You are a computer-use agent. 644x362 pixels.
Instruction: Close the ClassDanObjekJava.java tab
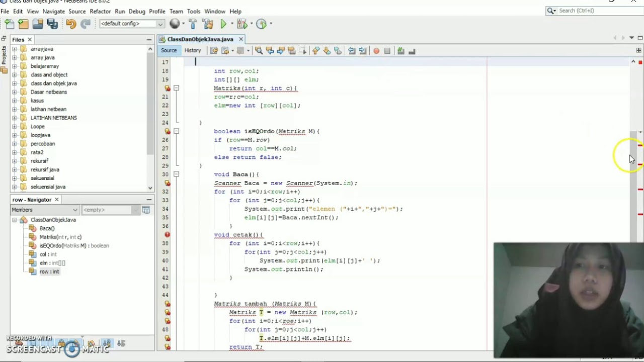241,39
